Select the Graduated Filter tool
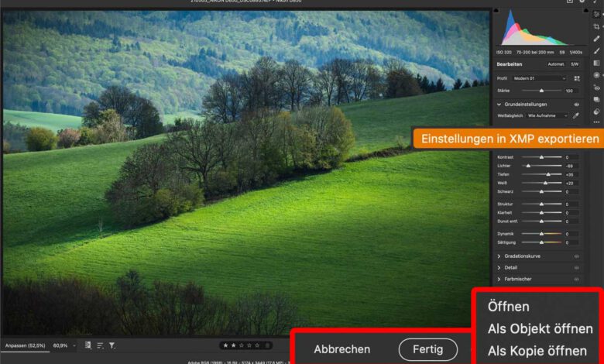The image size is (604, 364). (597, 64)
